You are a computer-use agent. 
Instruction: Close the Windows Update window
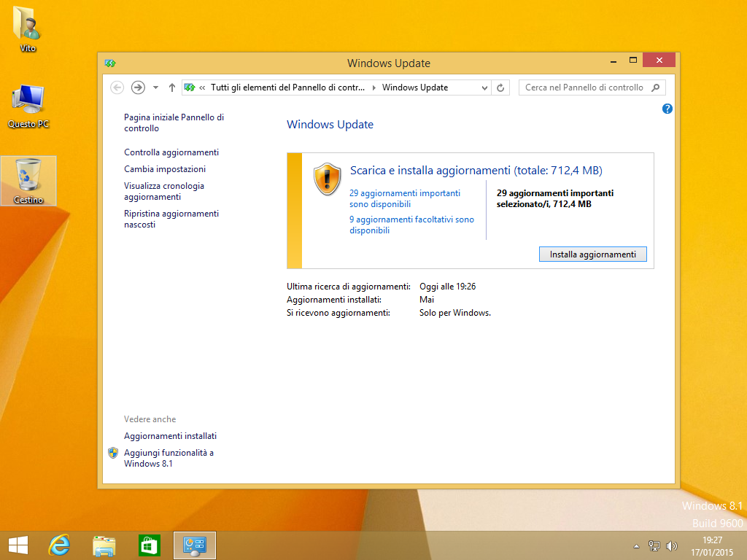tap(659, 60)
